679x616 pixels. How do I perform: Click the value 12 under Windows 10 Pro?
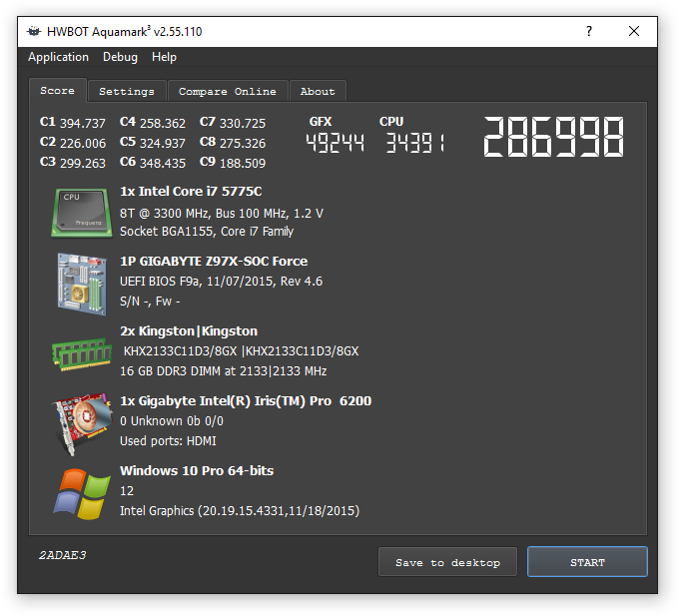tap(127, 491)
